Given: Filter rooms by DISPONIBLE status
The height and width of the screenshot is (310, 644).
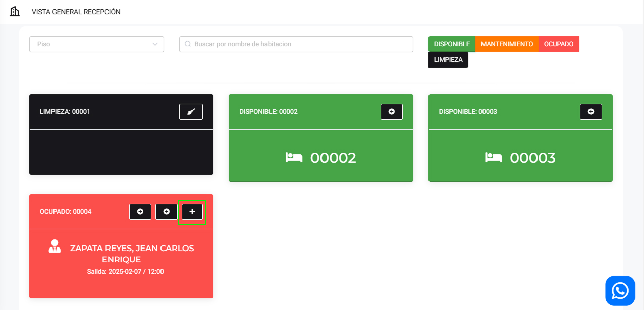Looking at the screenshot, I should (x=452, y=44).
